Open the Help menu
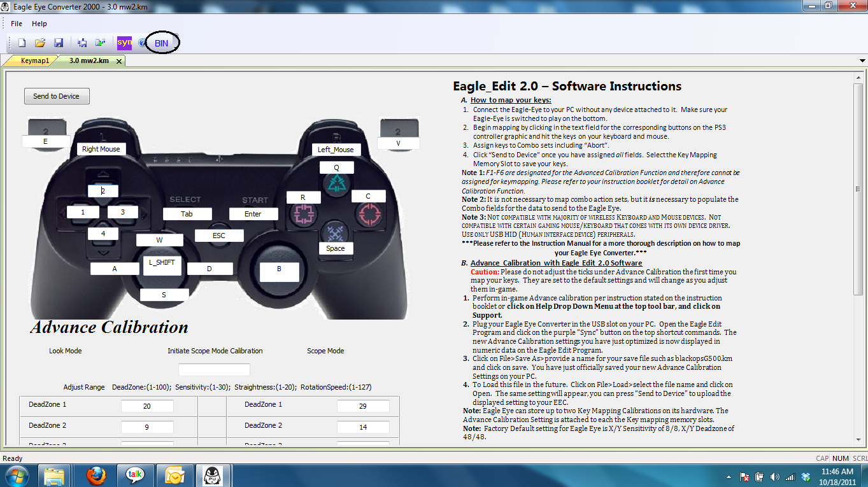 coord(39,24)
